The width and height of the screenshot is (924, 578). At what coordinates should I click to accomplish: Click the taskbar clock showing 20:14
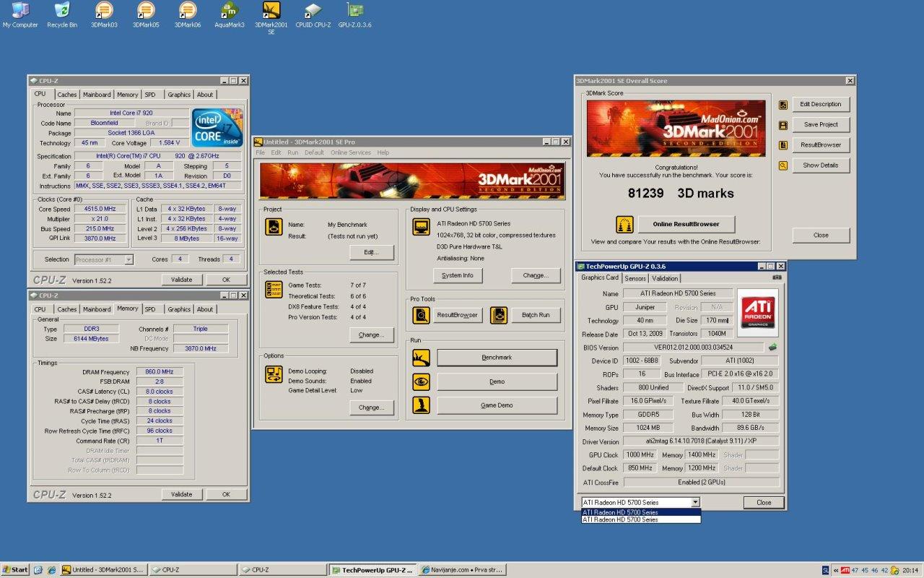pyautogui.click(x=911, y=570)
